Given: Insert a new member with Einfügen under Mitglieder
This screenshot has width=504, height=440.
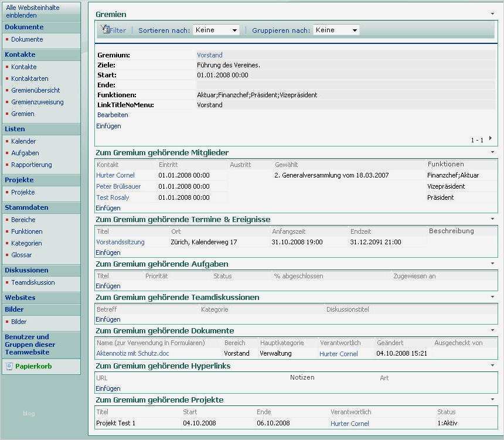Looking at the screenshot, I should click(x=107, y=207).
